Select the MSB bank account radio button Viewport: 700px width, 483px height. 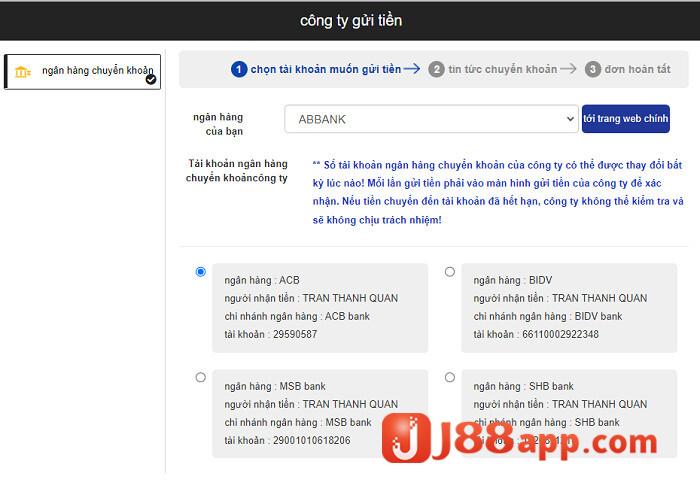[x=201, y=377]
